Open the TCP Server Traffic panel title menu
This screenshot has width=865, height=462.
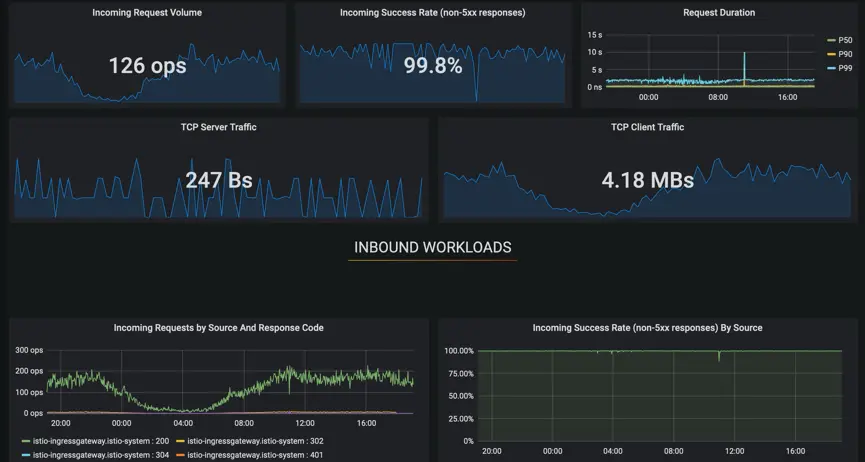pyautogui.click(x=218, y=127)
